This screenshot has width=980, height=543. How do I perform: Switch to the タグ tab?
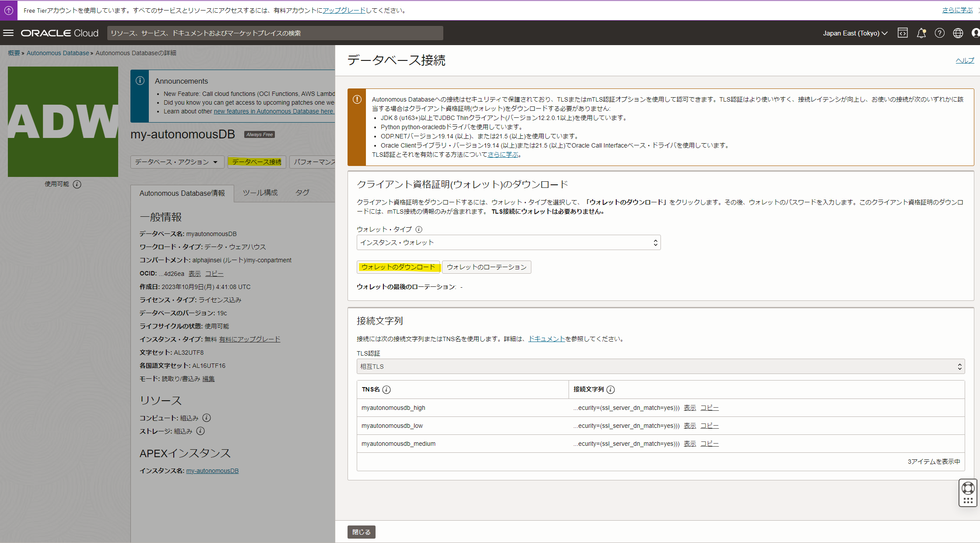coord(302,193)
